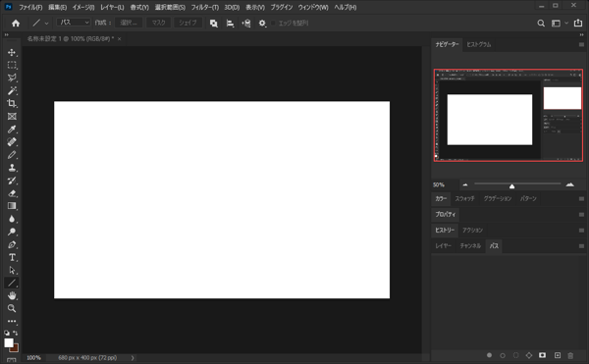Open the フィルター(T) menu
Image resolution: width=589 pixels, height=364 pixels.
[205, 7]
